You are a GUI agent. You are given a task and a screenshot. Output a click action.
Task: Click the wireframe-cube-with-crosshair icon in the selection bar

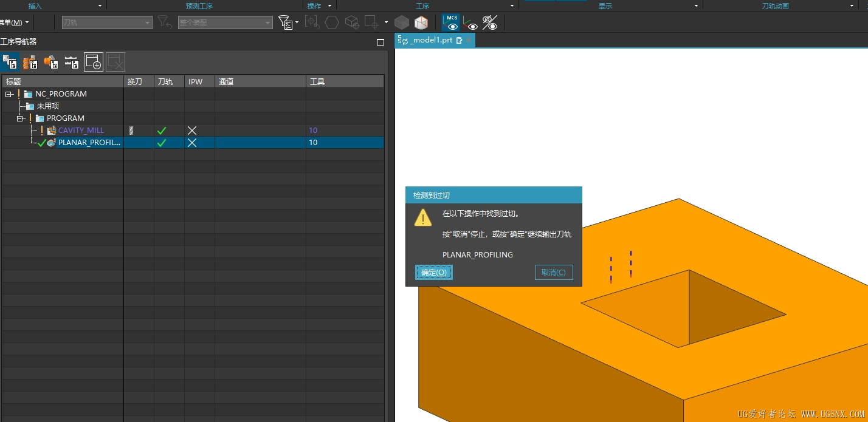(x=353, y=22)
